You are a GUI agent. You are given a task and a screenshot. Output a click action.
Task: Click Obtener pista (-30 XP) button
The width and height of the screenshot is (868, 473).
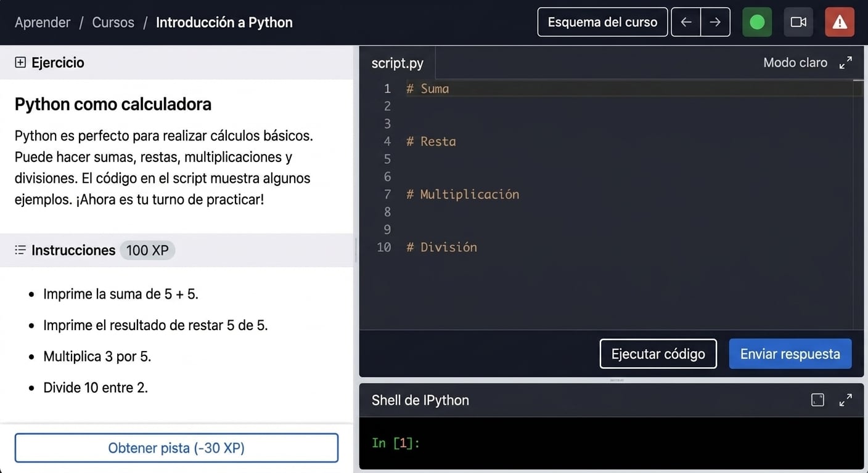tap(176, 448)
